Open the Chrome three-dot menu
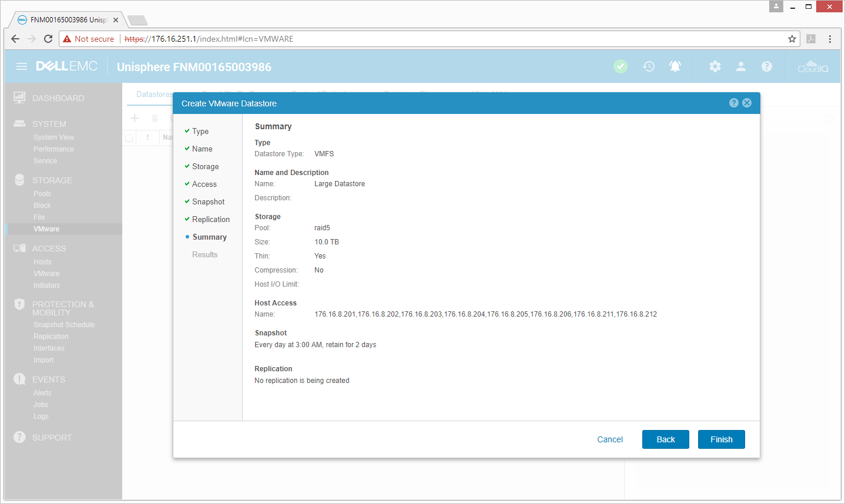Viewport: 845px width, 504px height. click(x=830, y=39)
